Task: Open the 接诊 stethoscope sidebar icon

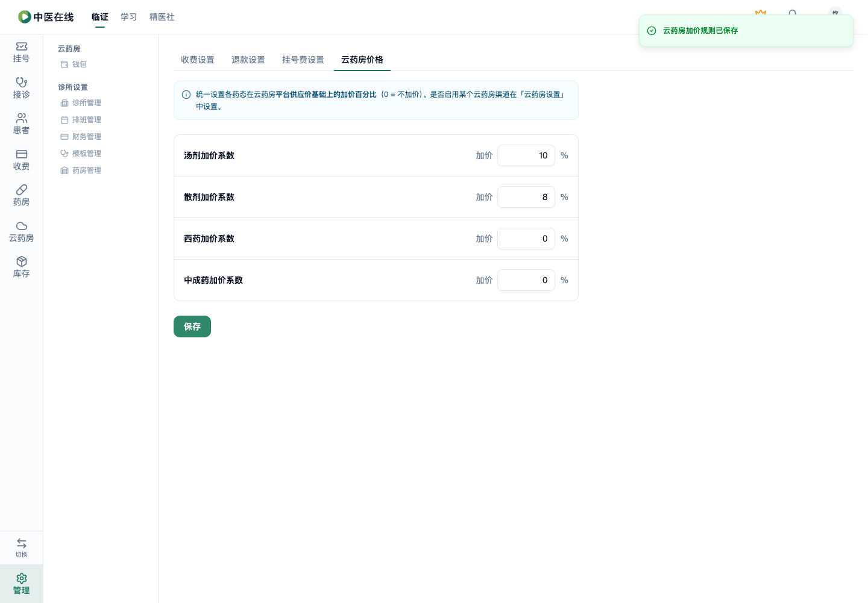Action: tap(21, 88)
